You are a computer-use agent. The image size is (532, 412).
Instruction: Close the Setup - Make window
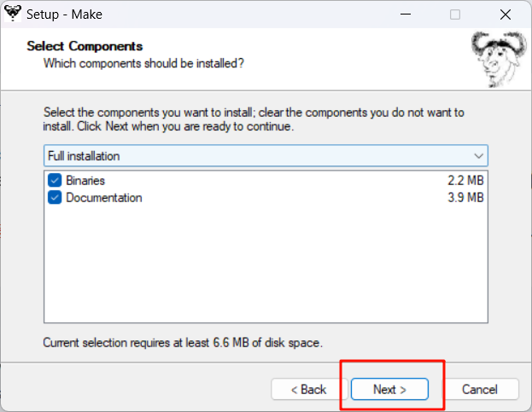506,15
